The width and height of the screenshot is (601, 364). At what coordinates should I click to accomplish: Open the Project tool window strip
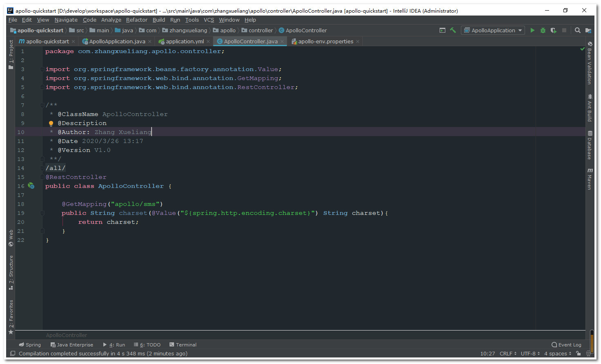point(11,54)
